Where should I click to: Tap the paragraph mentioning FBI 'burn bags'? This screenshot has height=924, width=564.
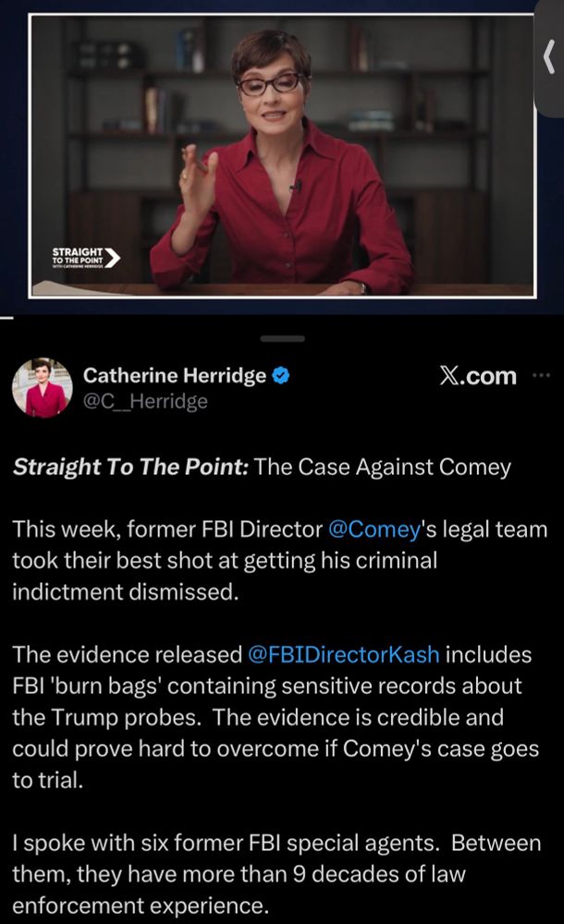[x=276, y=717]
